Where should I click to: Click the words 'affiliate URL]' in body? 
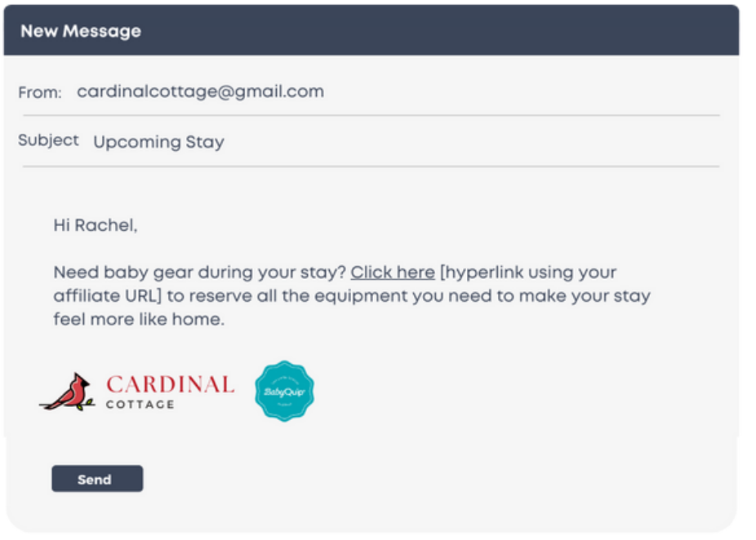tap(107, 296)
